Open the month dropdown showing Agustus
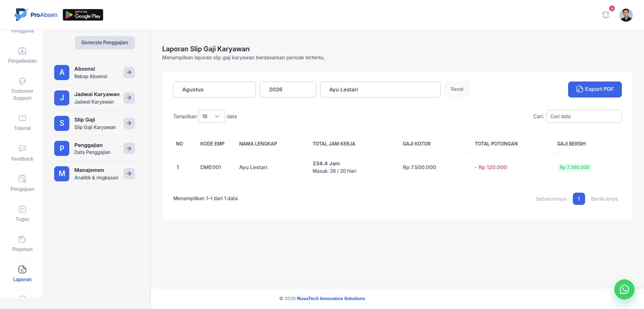The height and width of the screenshot is (309, 644). (x=215, y=89)
